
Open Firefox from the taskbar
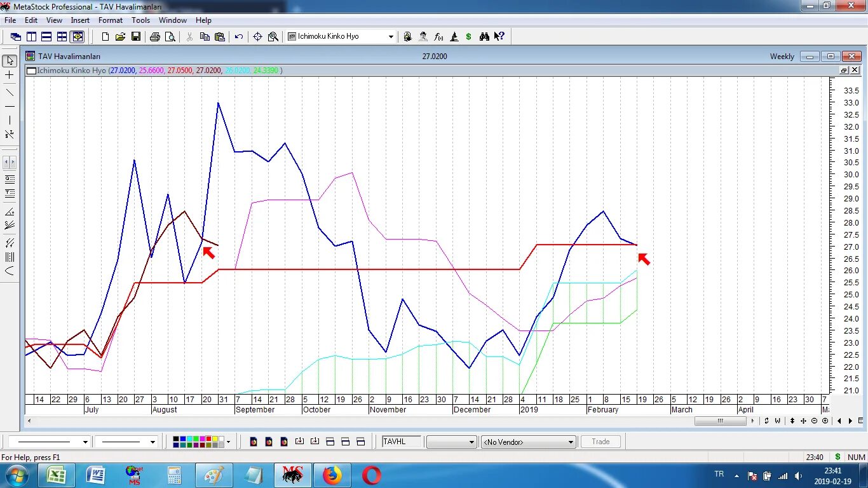click(x=332, y=475)
